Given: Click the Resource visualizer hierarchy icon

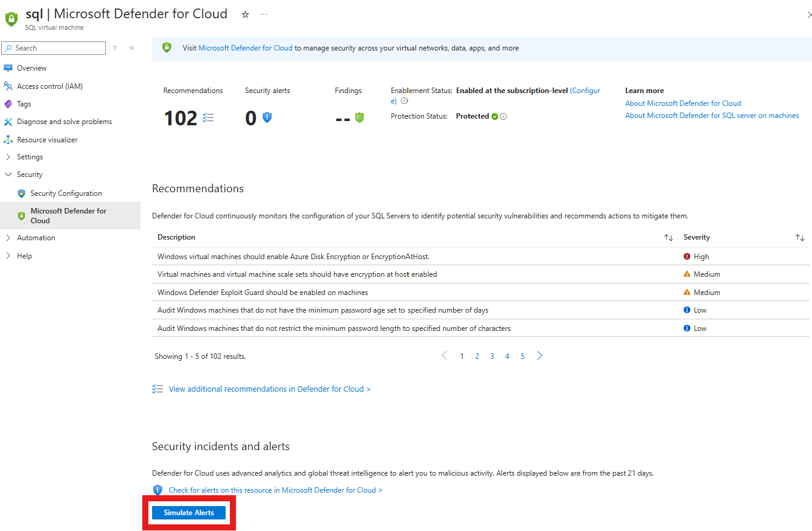Looking at the screenshot, I should pos(8,140).
